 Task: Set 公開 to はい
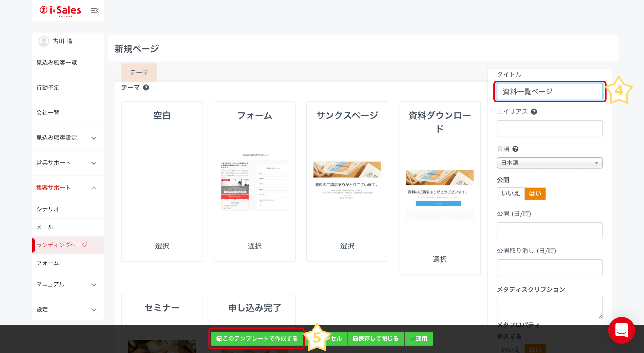535,194
